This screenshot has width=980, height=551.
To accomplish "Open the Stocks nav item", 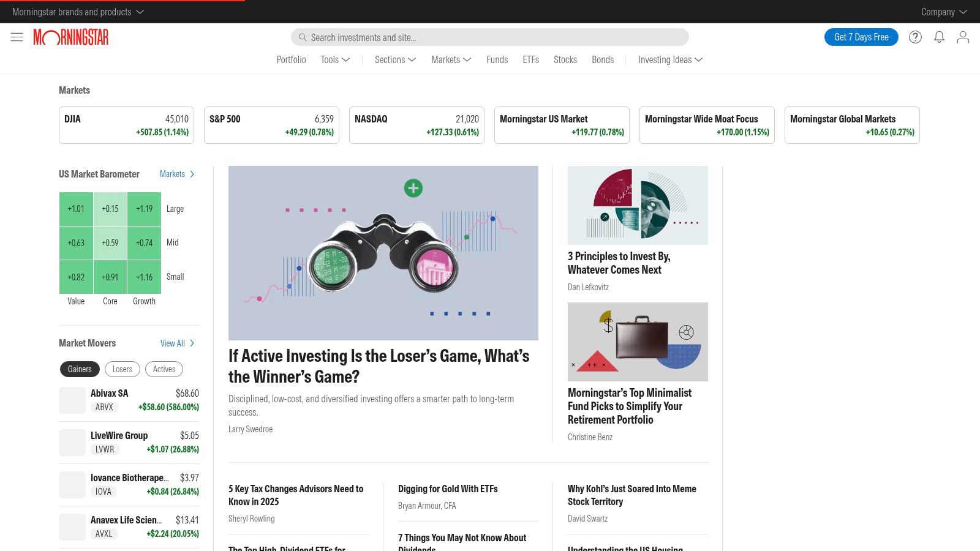I will tap(565, 59).
